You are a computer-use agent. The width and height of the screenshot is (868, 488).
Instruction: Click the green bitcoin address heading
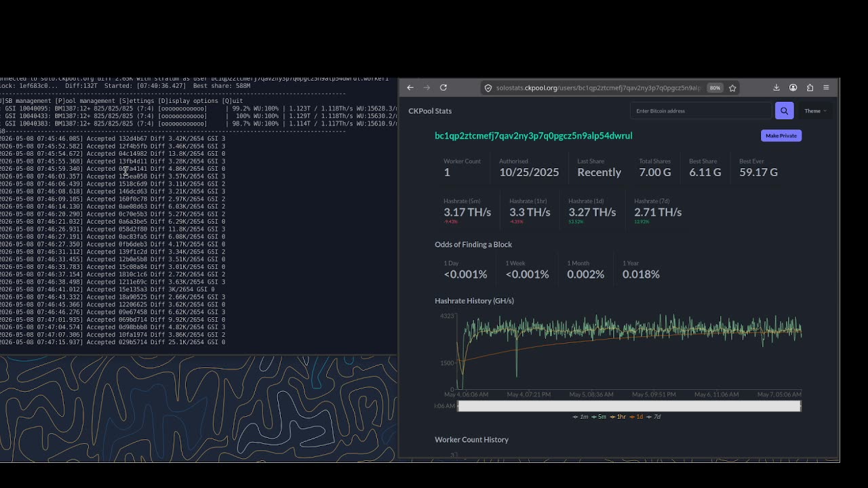point(534,136)
